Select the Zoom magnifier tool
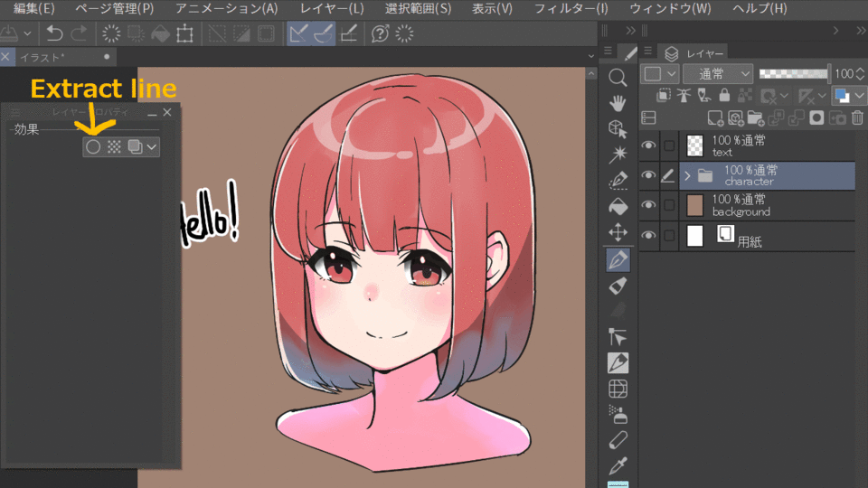Screen dimensions: 868x488 [618, 77]
